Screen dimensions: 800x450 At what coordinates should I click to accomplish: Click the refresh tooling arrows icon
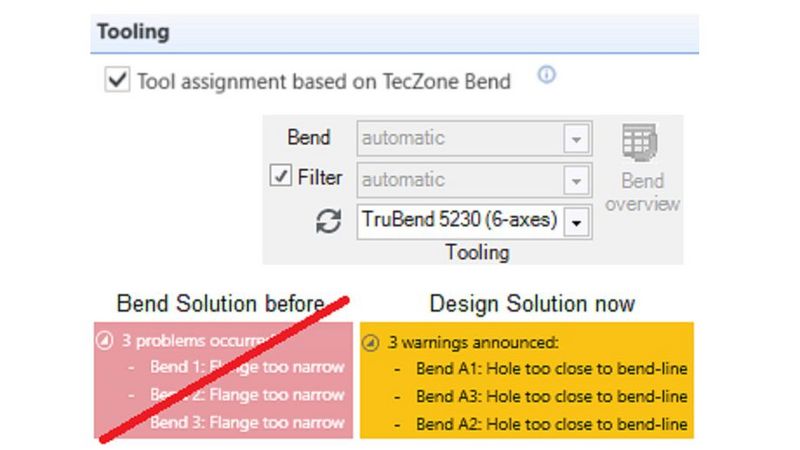coord(329,221)
